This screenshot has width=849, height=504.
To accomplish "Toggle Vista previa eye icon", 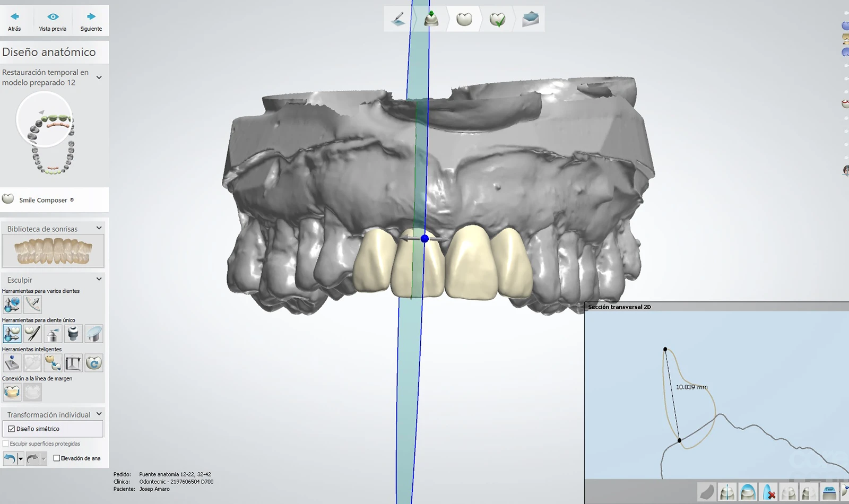I will [53, 21].
